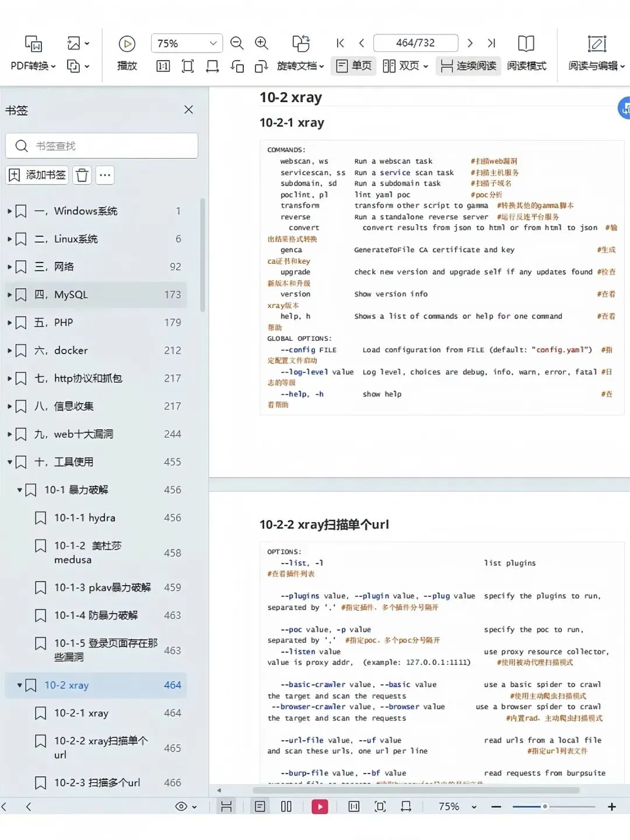Viewport: 630px width, 840px height.
Task: Click the 添加书签 add bookmark button
Action: 37,175
